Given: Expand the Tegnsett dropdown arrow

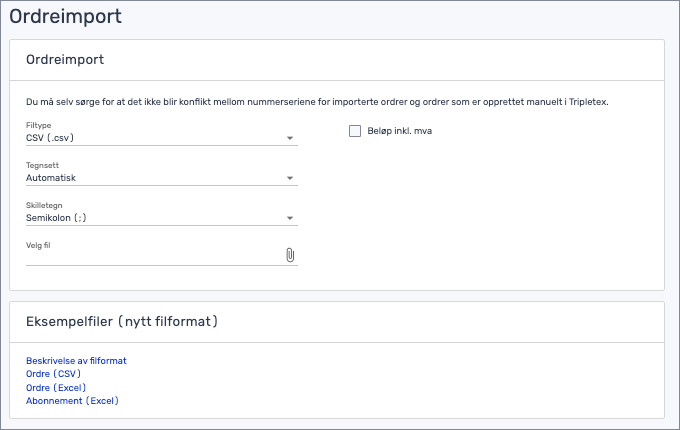Looking at the screenshot, I should [x=290, y=179].
